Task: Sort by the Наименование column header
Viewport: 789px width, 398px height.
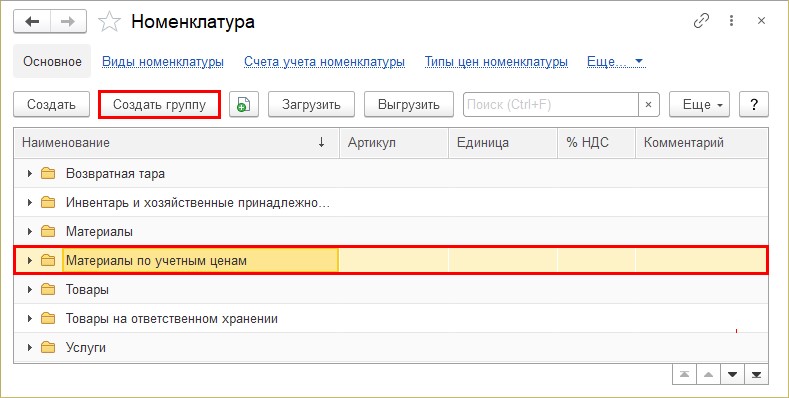Action: (176, 142)
